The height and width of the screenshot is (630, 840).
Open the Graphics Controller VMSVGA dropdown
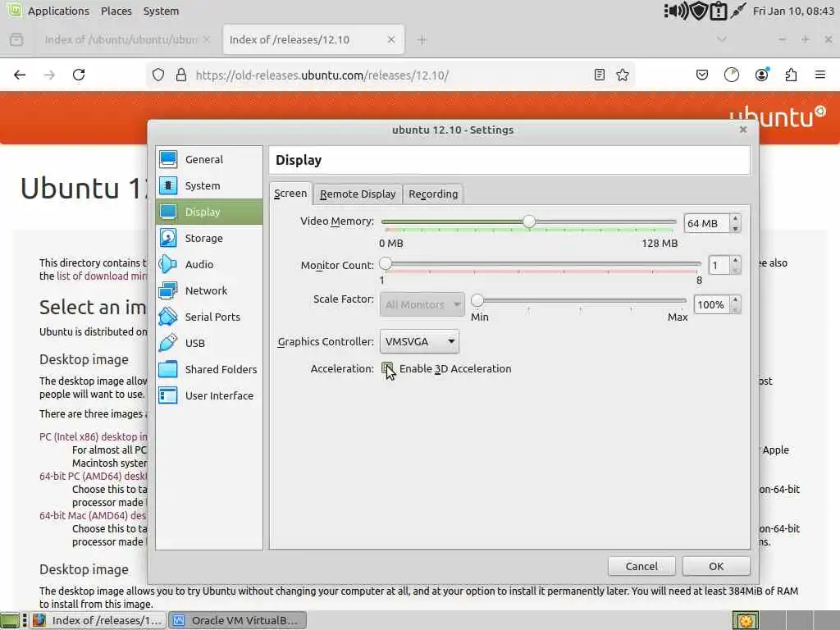pyautogui.click(x=419, y=341)
